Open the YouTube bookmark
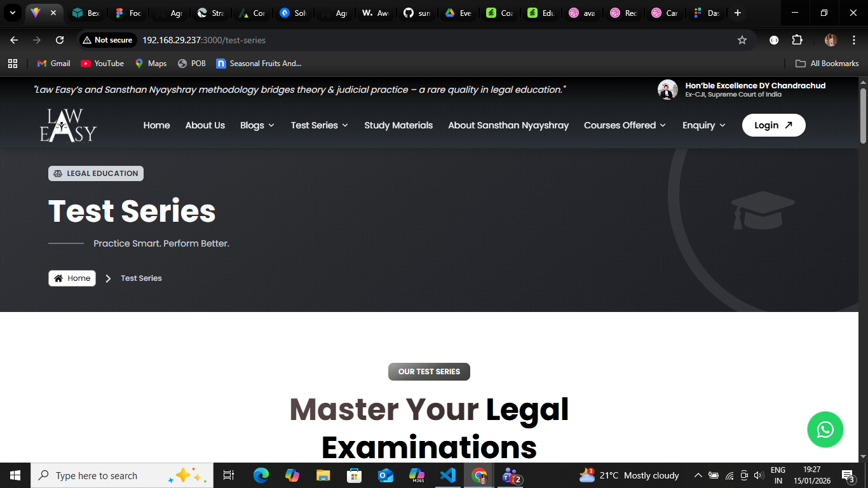The height and width of the screenshot is (488, 868). (x=102, y=64)
